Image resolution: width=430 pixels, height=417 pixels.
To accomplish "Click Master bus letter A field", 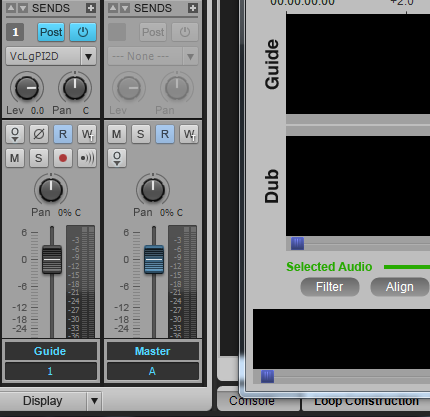I will pyautogui.click(x=153, y=371).
